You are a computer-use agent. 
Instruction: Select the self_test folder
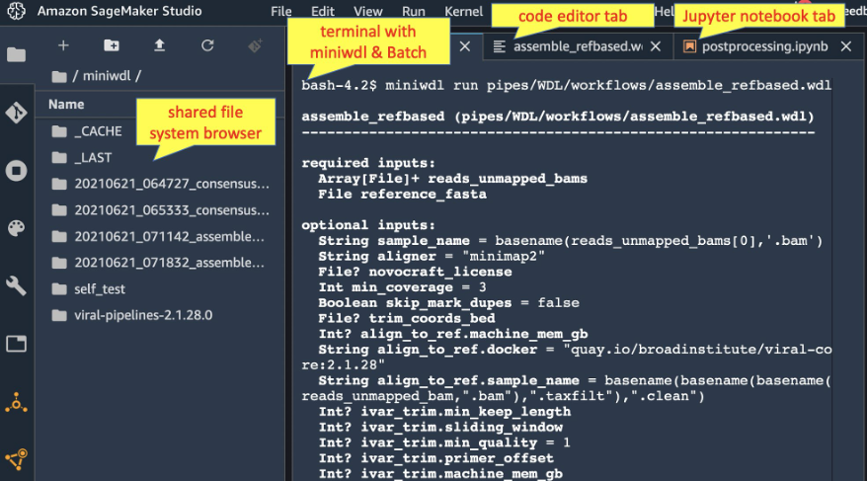tap(160, 289)
